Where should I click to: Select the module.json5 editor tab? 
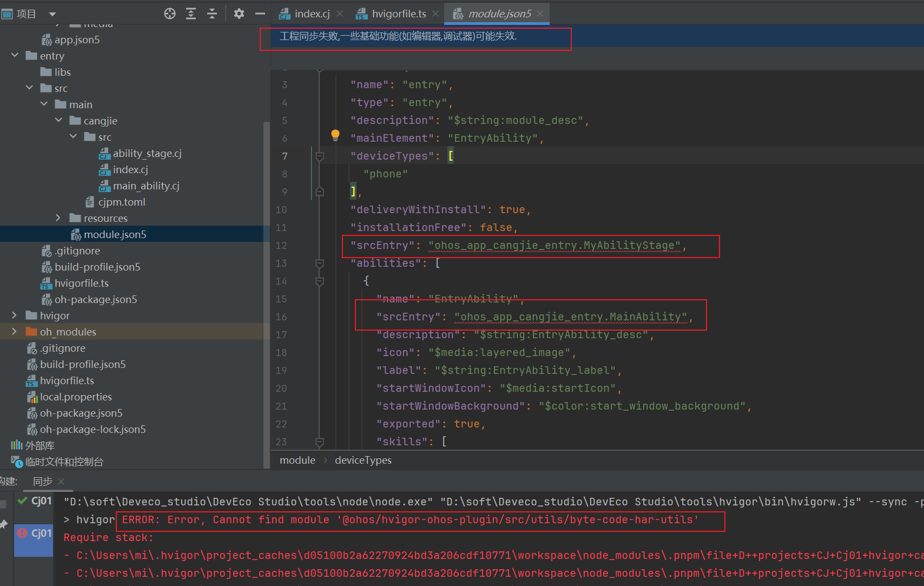499,14
